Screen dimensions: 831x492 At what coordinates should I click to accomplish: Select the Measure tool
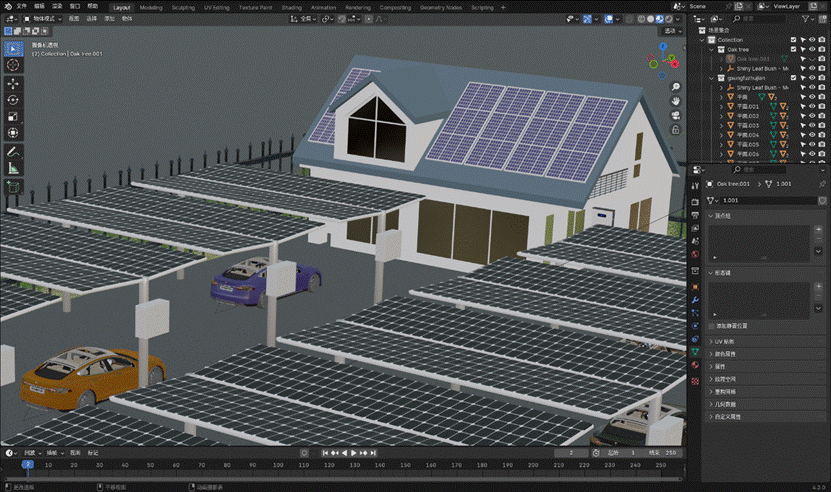click(13, 168)
